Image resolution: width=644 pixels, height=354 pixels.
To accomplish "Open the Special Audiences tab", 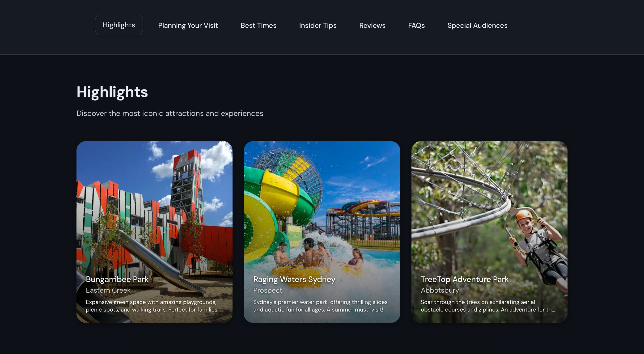I will [x=477, y=25].
